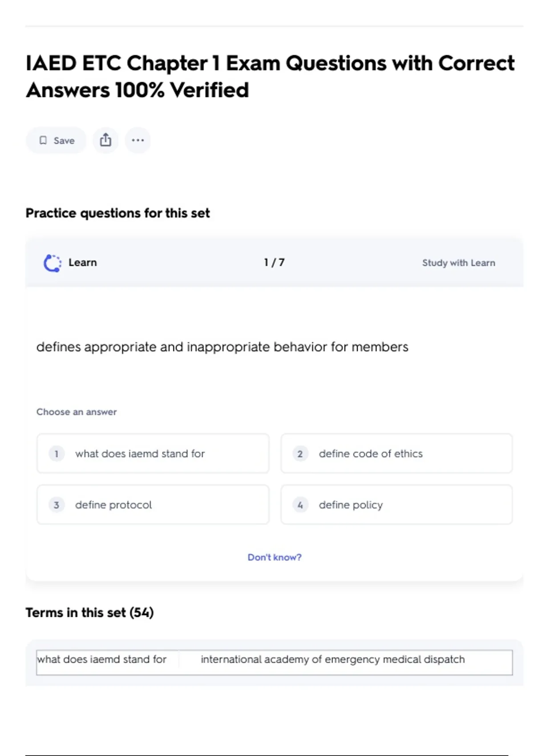Click the Learn mode circular icon
Screen dimensions: 534x756
53,263
